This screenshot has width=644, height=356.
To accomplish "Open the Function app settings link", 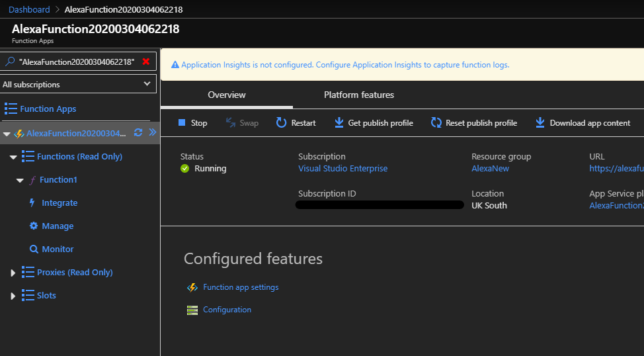I will 241,287.
